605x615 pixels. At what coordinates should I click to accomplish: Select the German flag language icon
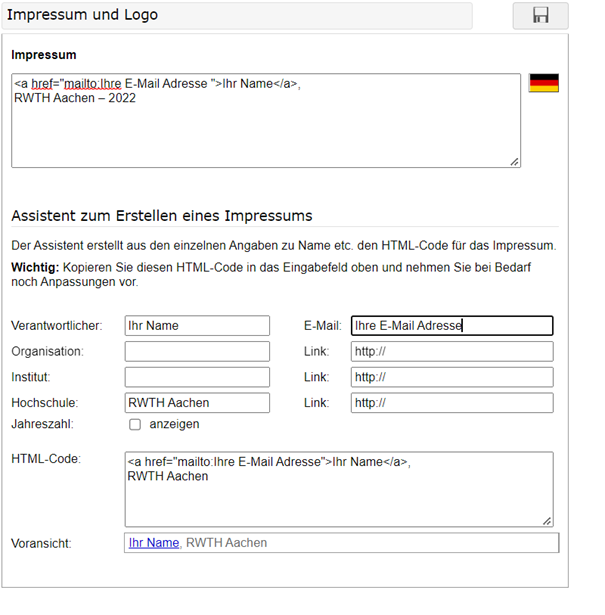point(544,83)
